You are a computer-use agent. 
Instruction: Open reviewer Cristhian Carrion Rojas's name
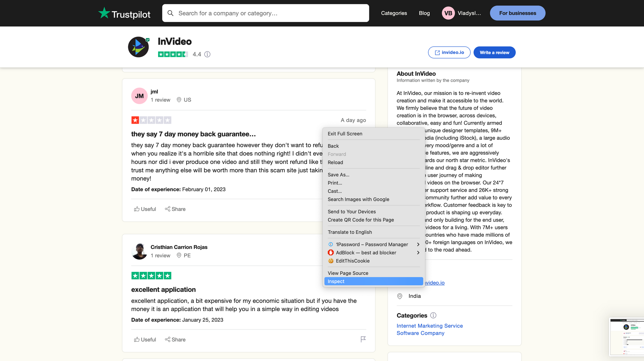pyautogui.click(x=179, y=247)
